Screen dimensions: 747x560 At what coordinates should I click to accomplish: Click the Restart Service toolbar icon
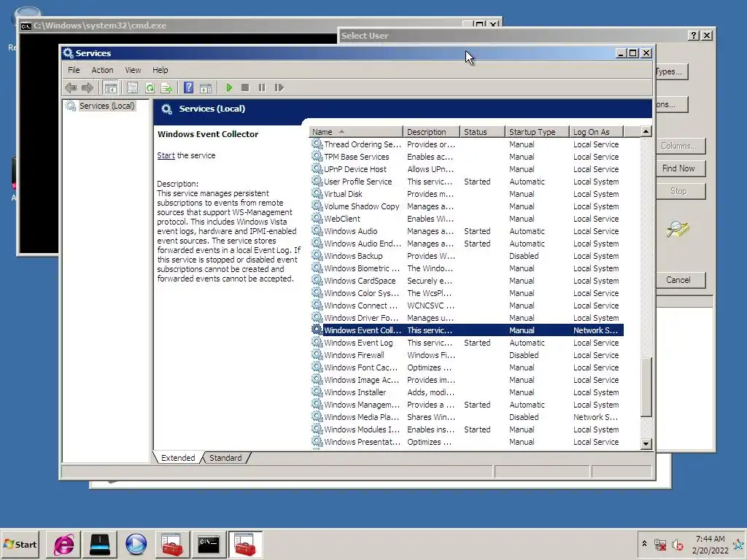click(279, 87)
